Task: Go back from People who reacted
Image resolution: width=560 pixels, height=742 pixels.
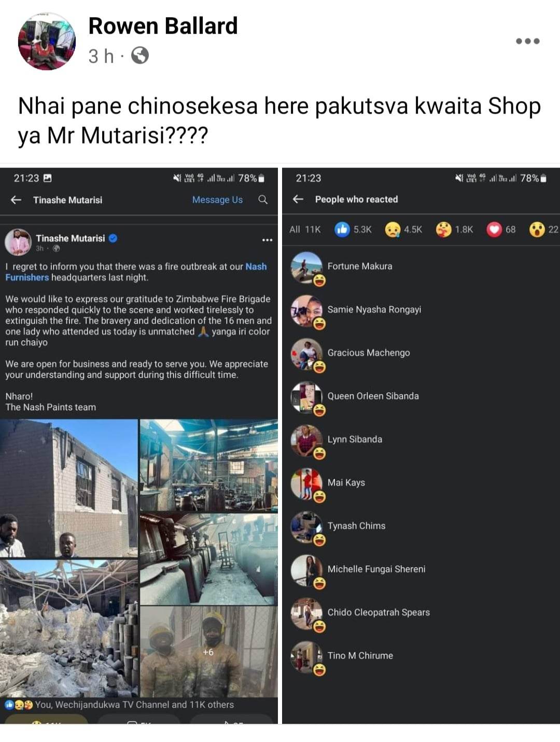Action: [x=298, y=199]
